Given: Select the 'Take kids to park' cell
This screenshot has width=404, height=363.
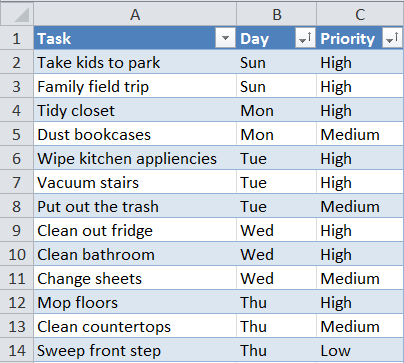Looking at the screenshot, I should (135, 62).
